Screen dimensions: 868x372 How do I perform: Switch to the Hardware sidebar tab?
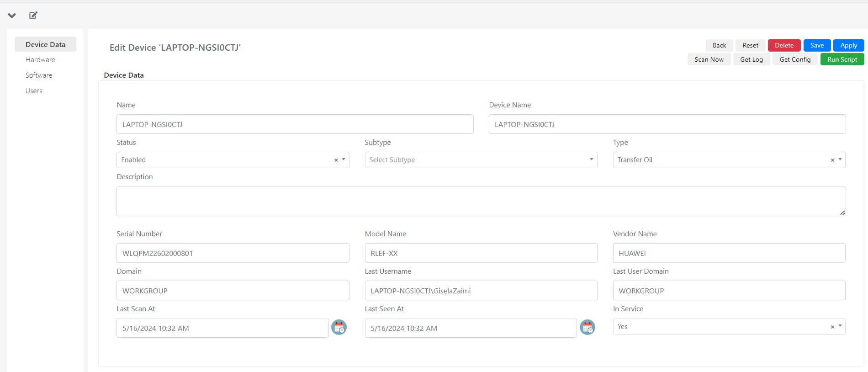click(40, 60)
